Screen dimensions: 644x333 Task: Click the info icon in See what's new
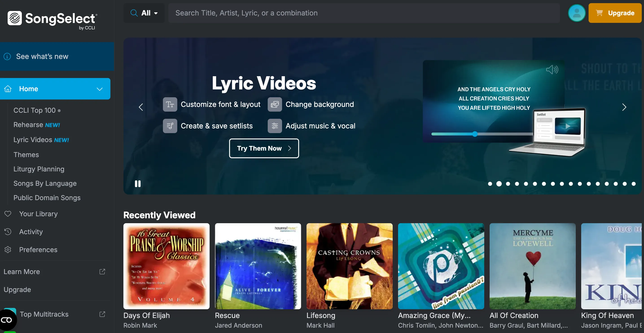[7, 56]
